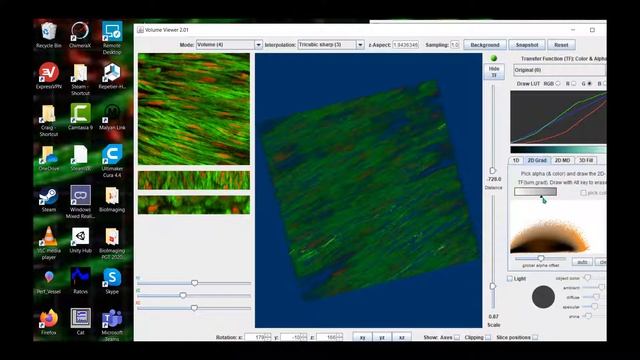Click the Sampling input field
This screenshot has width=640, height=360.
[455, 45]
